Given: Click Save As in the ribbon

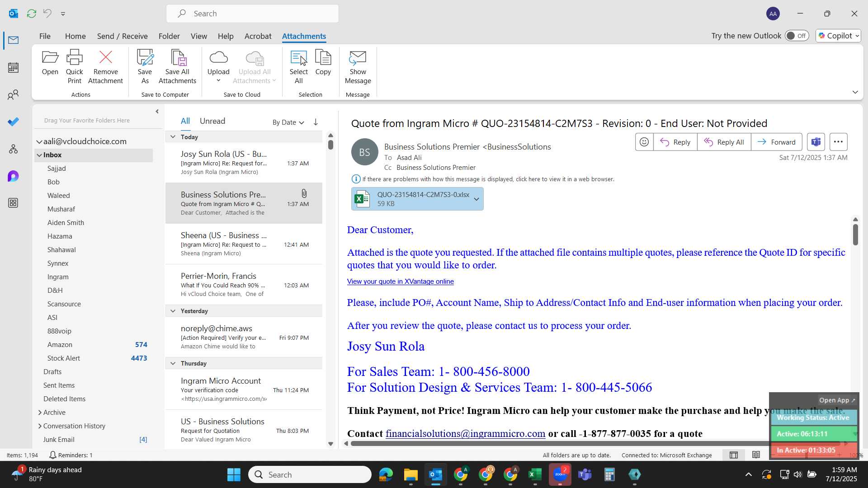Looking at the screenshot, I should [x=145, y=67].
